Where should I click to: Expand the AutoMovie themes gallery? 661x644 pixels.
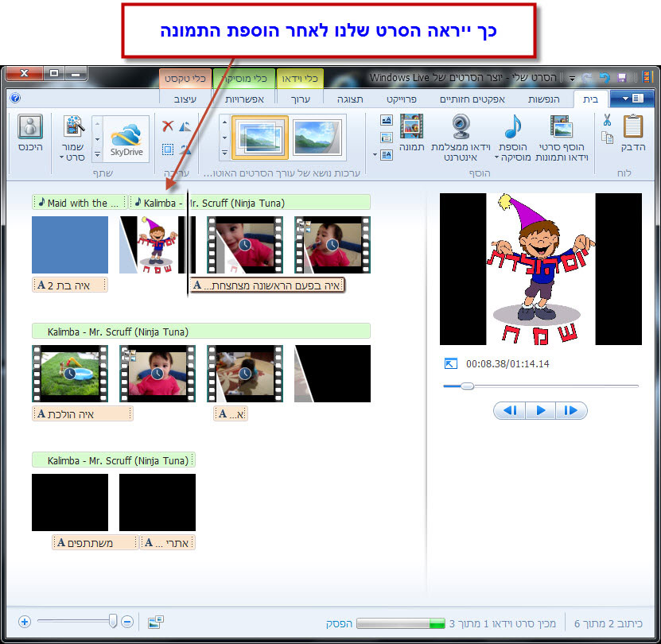pos(224,153)
